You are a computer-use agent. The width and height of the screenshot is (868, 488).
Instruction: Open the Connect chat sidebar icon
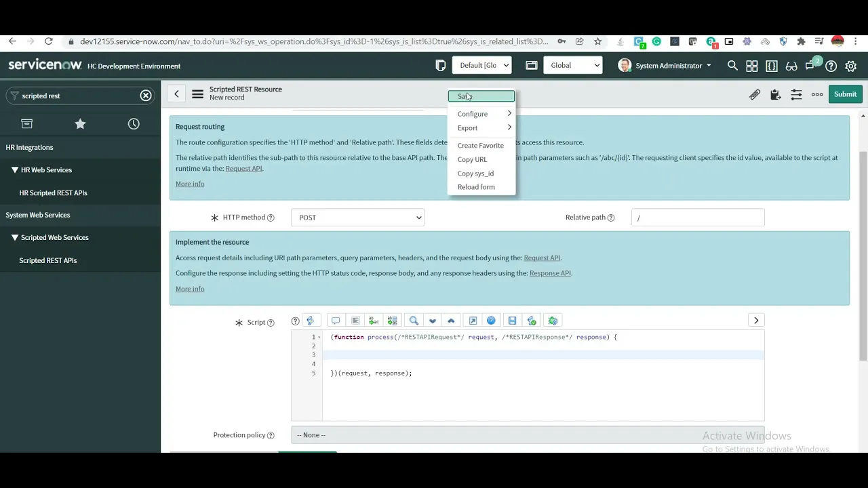[x=811, y=66]
